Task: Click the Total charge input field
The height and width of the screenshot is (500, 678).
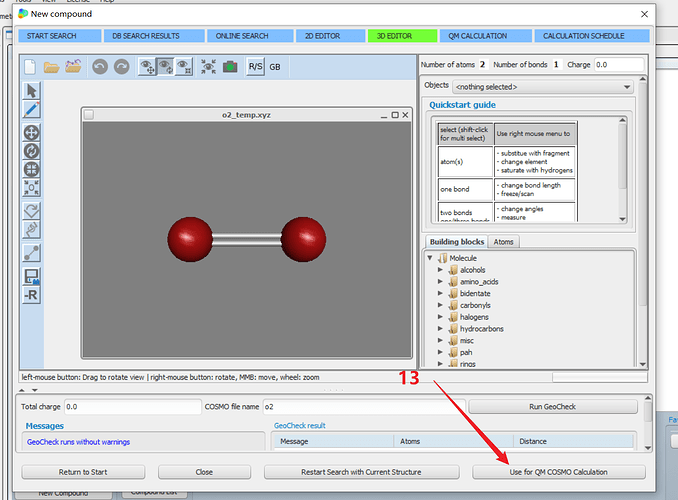Action: tap(133, 407)
